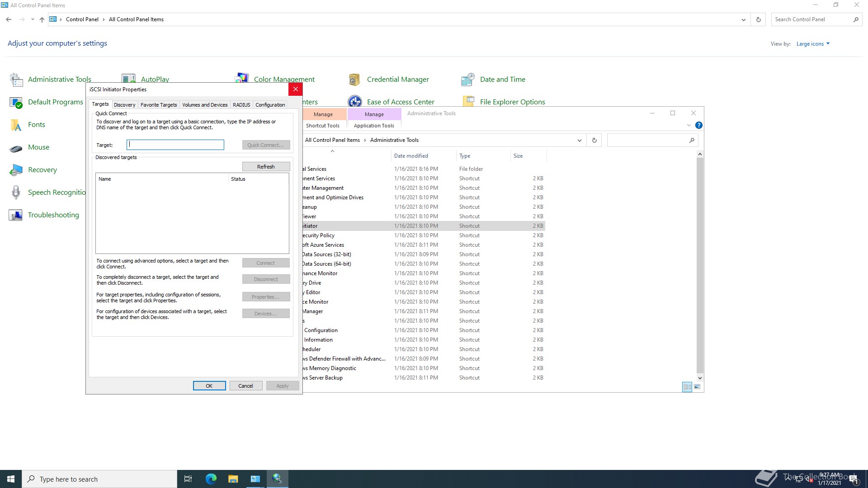Open the Action Center notification icon
868x488 pixels.
coord(854,479)
